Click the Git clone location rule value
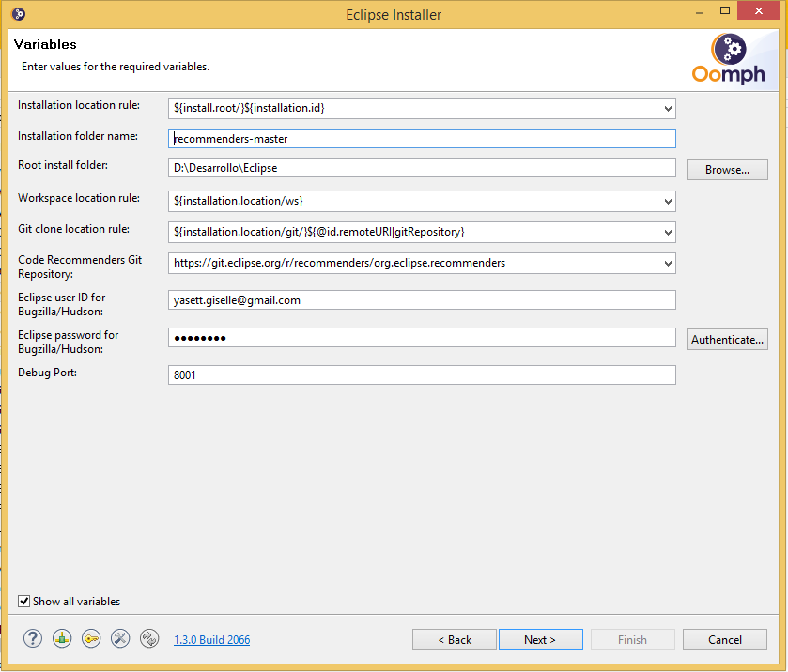Viewport: 788px width, 672px height. tap(318, 232)
